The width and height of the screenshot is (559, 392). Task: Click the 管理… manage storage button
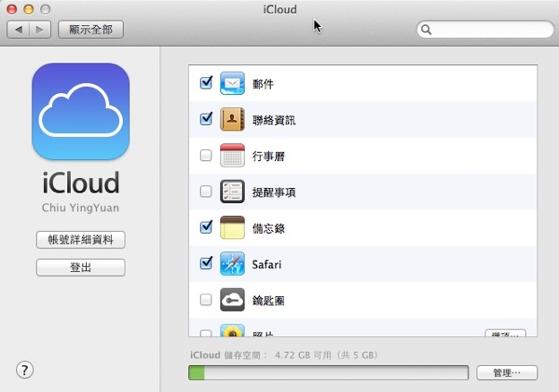click(507, 372)
